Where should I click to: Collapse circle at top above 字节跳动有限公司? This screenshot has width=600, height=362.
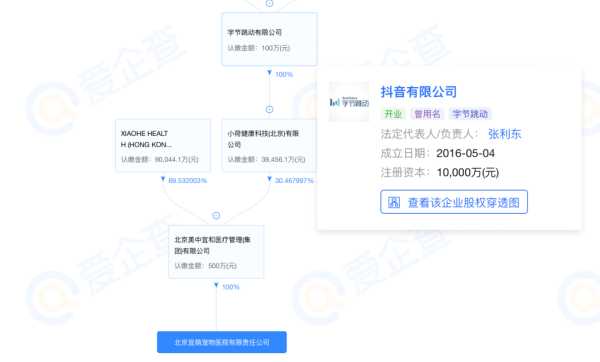(x=269, y=3)
